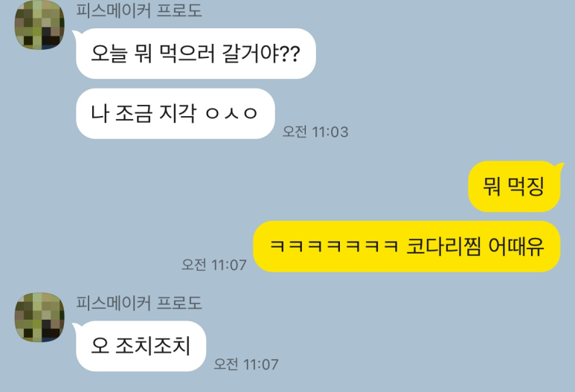Screen dimensions: 575x392
Task: Tap the 오전 11:03 timestamp
Action: pyautogui.click(x=315, y=132)
